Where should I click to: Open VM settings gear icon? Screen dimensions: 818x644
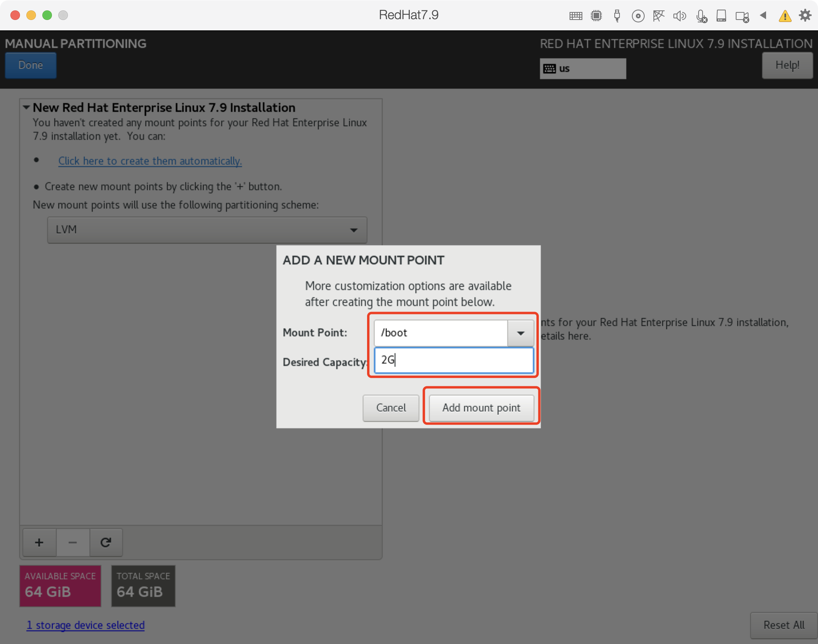click(x=805, y=16)
